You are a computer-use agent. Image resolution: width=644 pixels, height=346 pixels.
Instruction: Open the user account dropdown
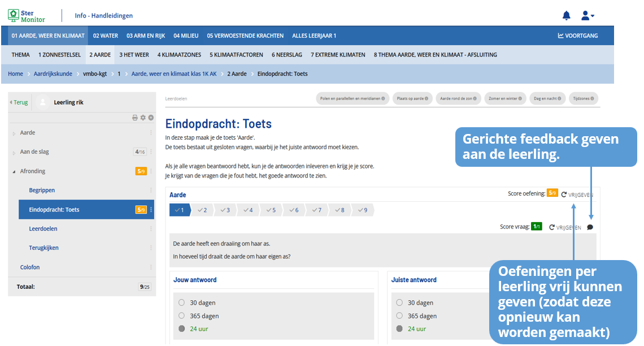click(588, 16)
